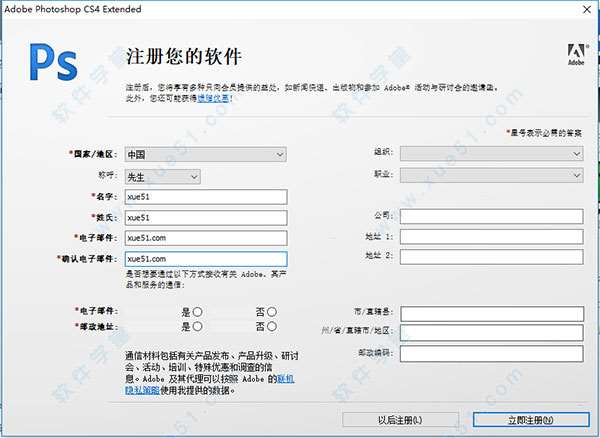Click the 注册您的软件 heading
The width and height of the screenshot is (600, 438).
tap(184, 57)
